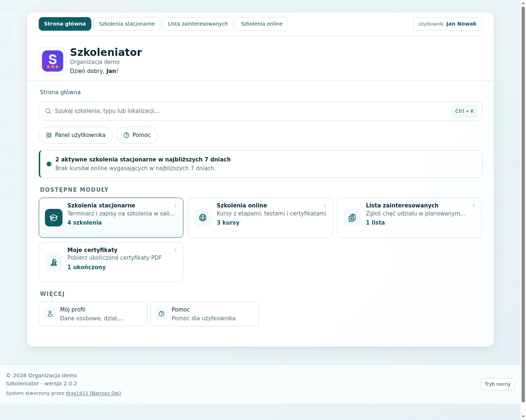526x420 pixels.
Task: Follow the dras1911 (Bartosz Dej) link
Action: coord(94,393)
